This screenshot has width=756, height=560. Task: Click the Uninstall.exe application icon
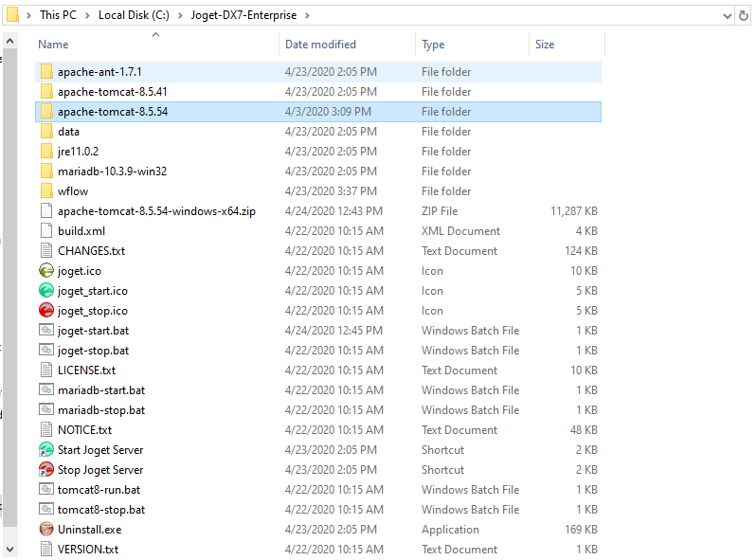[46, 530]
